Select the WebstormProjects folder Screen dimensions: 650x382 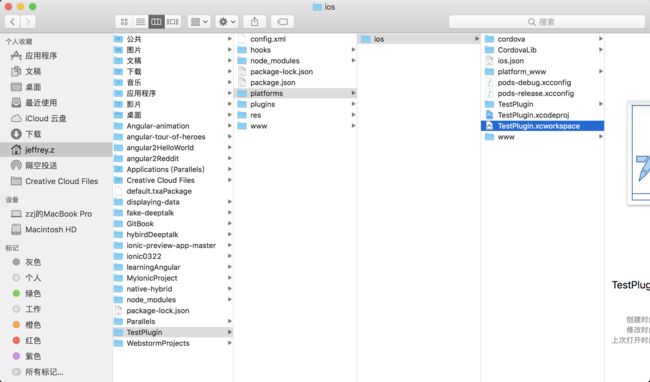[173, 343]
